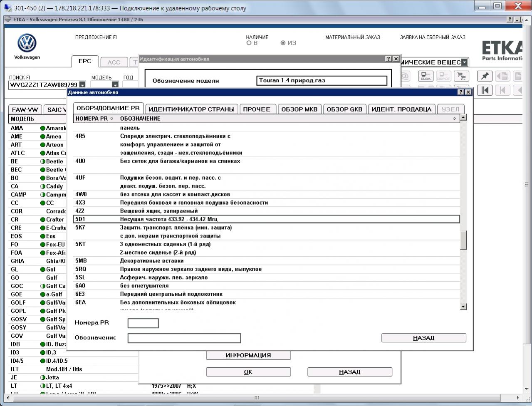Click the Обозначение search input field
The image size is (532, 406).
click(x=184, y=338)
